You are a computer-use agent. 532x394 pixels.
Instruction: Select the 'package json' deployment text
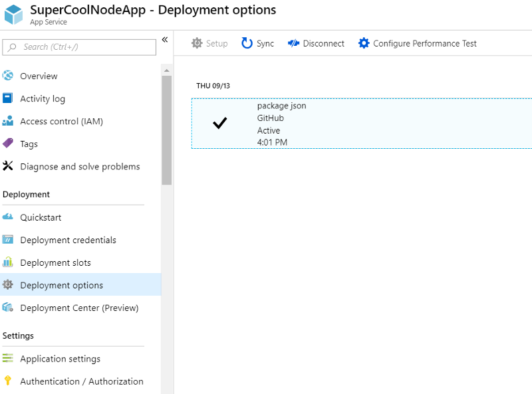point(281,106)
